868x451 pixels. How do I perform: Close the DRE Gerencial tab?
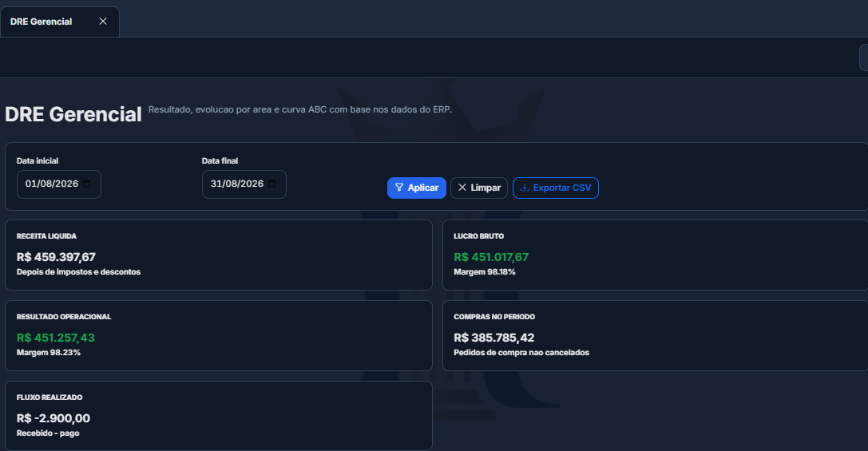[x=103, y=21]
